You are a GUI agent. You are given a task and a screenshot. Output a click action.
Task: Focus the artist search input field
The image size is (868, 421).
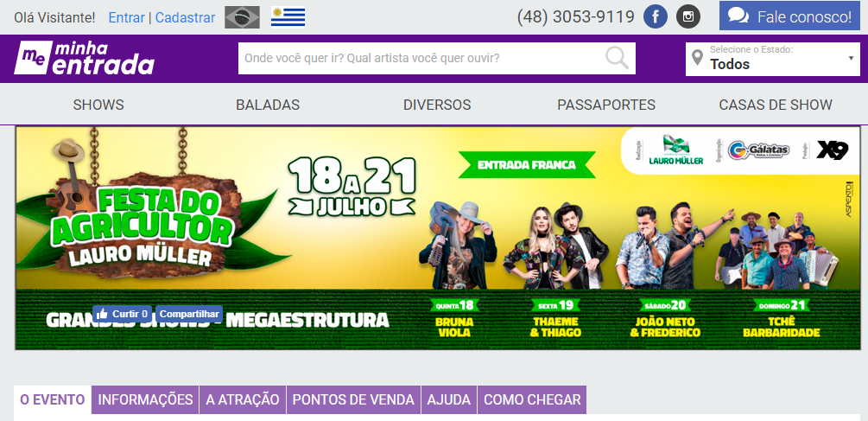click(x=421, y=58)
